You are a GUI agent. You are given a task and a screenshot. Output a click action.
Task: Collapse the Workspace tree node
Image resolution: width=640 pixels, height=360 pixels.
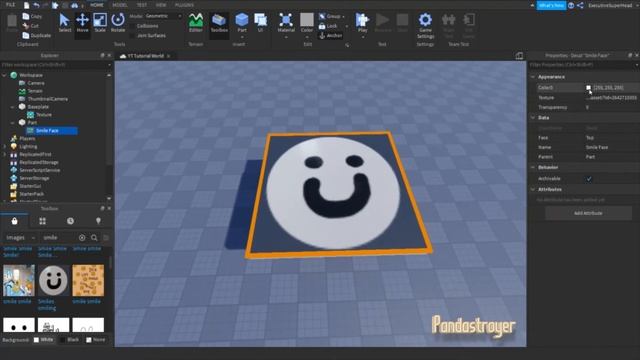click(x=4, y=75)
